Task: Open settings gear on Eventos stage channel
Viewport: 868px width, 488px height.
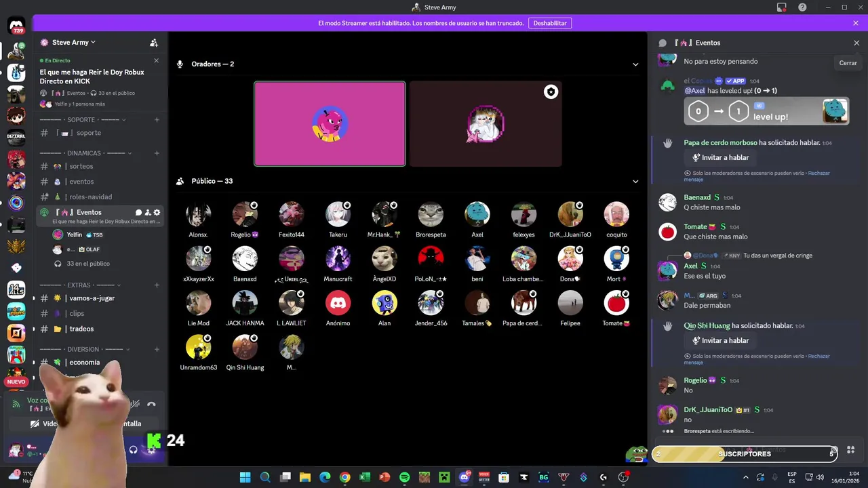Action: 157,212
